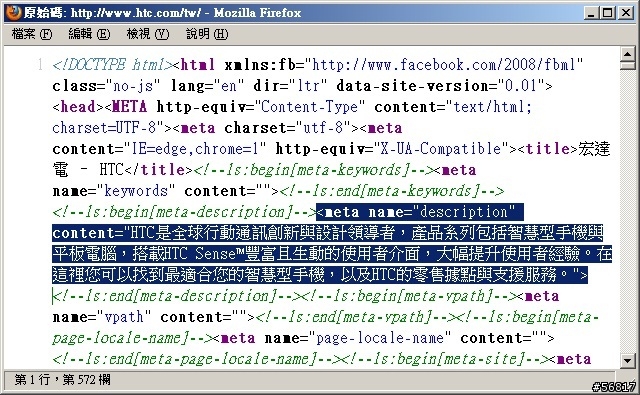Click the ls:end[meta-page-locale-name] comment

pos(196,359)
